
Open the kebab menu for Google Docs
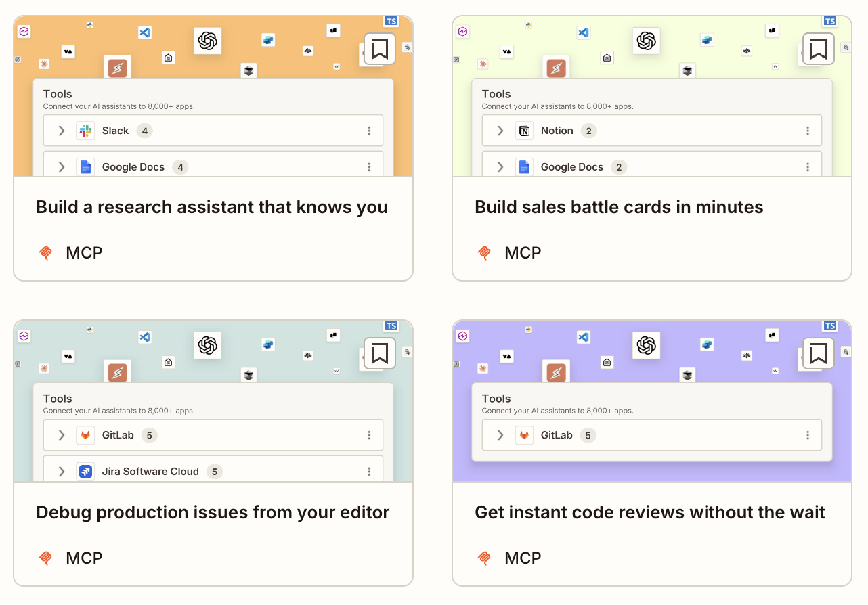[369, 166]
